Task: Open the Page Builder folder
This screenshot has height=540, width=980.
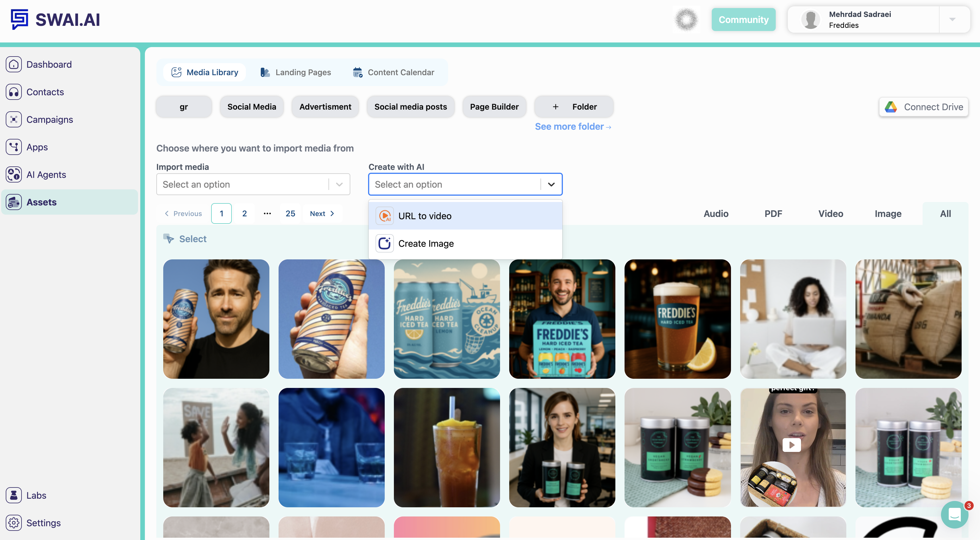Action: coord(494,107)
